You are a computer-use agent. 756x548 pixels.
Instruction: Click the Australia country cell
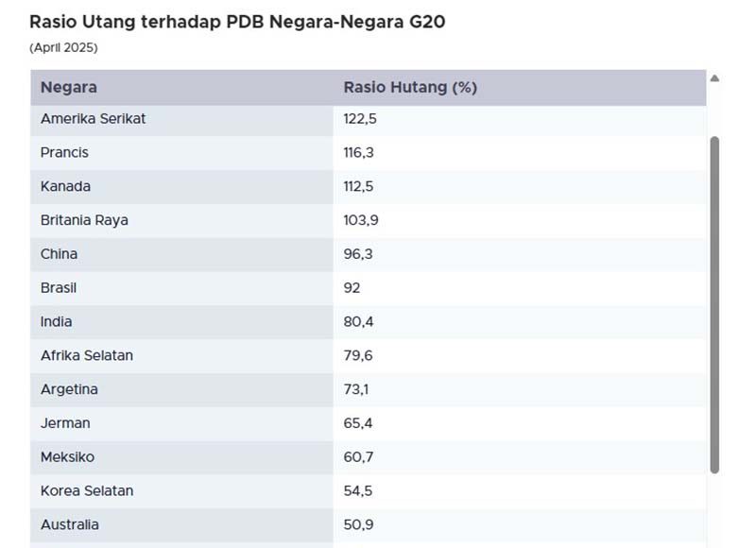coord(70,525)
